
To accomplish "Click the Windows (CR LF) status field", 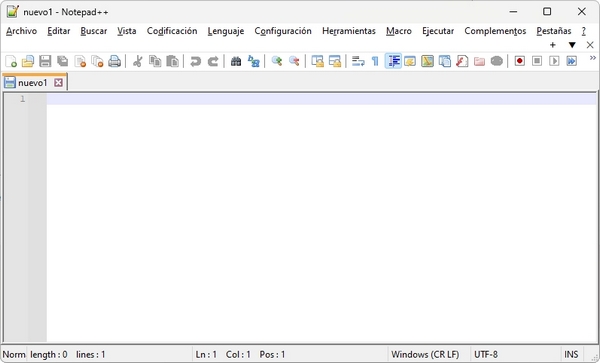I will click(x=425, y=355).
